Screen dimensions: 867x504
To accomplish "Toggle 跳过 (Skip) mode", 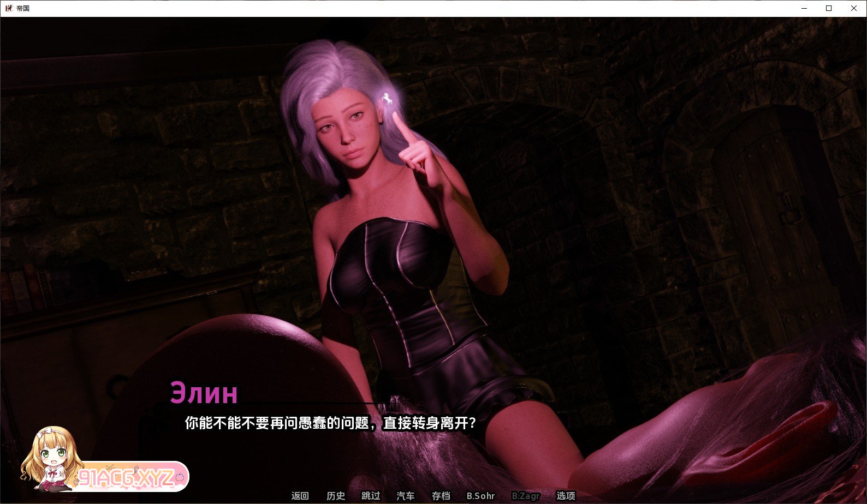I will (x=371, y=496).
